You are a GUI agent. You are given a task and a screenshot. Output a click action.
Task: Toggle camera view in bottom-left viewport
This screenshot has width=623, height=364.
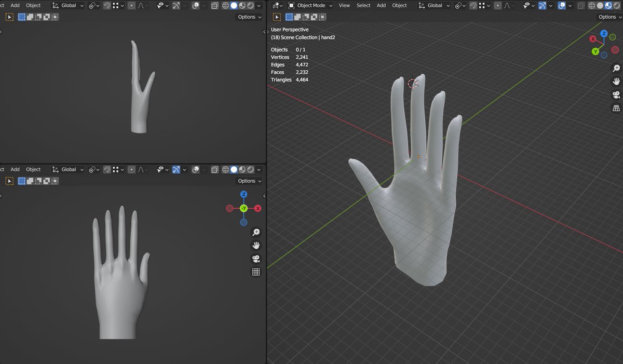pyautogui.click(x=256, y=259)
